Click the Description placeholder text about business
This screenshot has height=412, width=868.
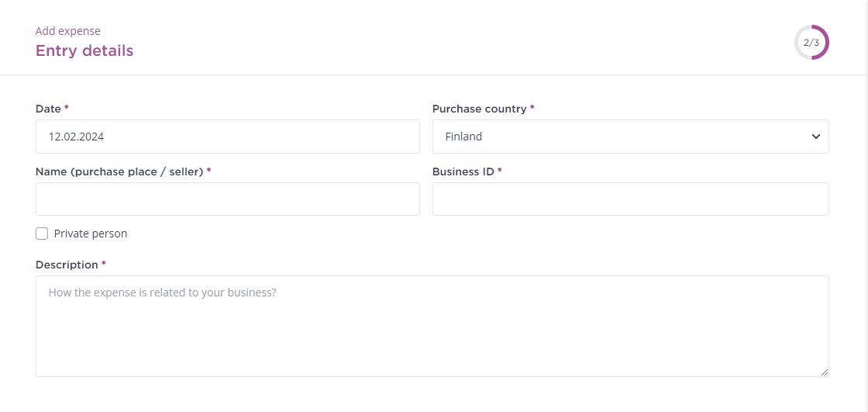click(x=162, y=293)
